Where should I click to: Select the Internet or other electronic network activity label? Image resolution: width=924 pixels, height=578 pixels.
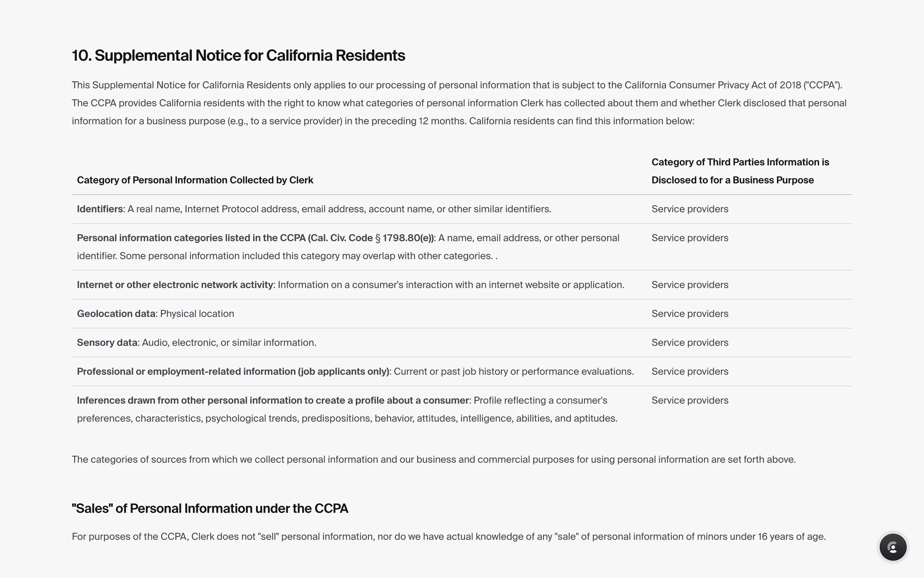point(175,285)
